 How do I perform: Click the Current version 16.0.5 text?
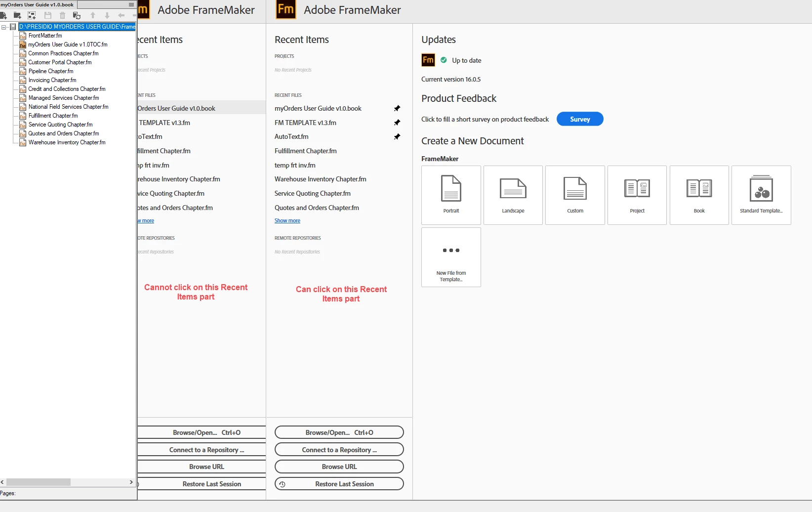click(451, 79)
